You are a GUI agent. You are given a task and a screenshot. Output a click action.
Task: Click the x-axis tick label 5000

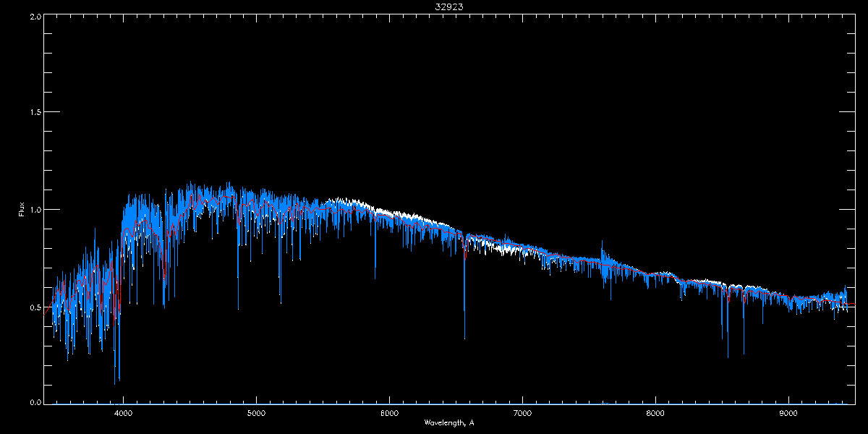coord(257,413)
